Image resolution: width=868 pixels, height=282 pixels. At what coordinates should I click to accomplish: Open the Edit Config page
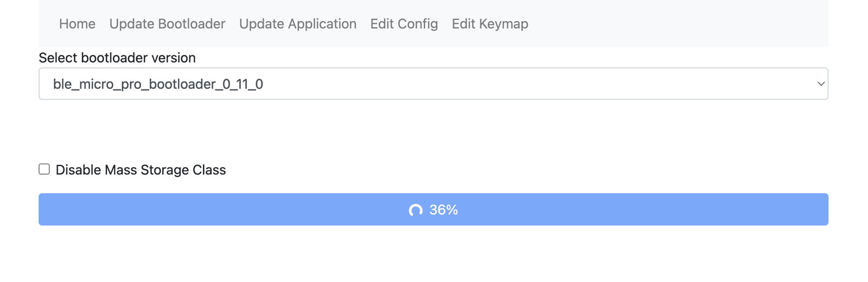click(x=404, y=24)
